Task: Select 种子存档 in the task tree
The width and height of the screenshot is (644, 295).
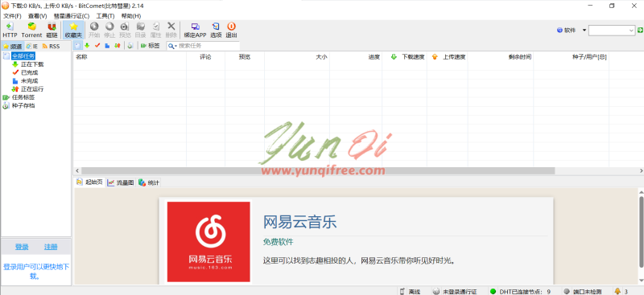Action: pos(23,105)
